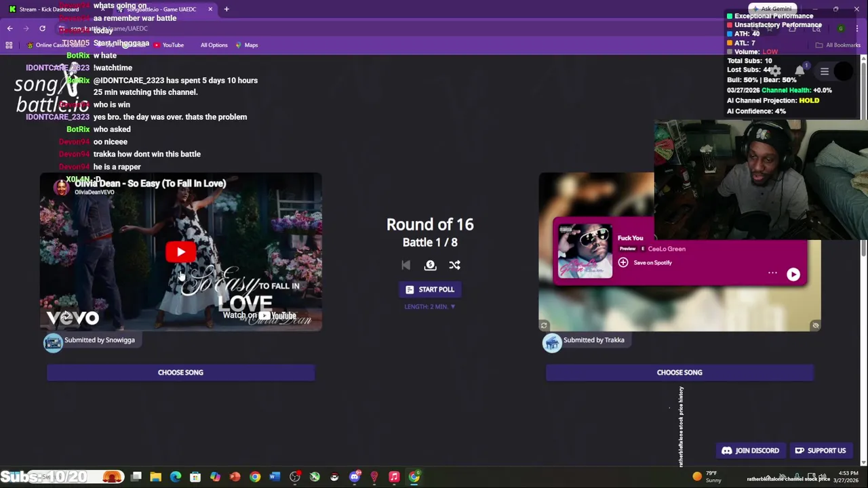Open File Explorer from the taskbar
The image size is (868, 488).
click(156, 477)
